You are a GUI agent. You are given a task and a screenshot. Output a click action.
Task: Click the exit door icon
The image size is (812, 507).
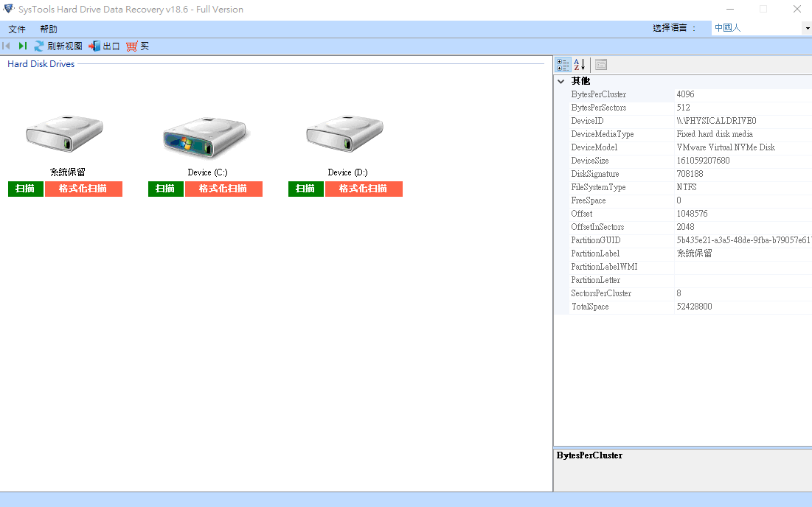pyautogui.click(x=94, y=46)
